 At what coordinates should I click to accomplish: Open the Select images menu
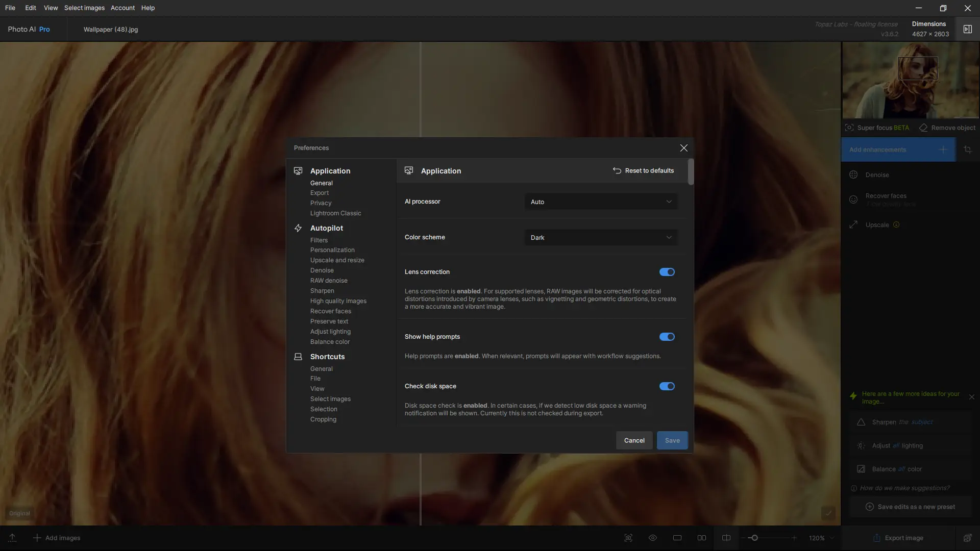84,8
